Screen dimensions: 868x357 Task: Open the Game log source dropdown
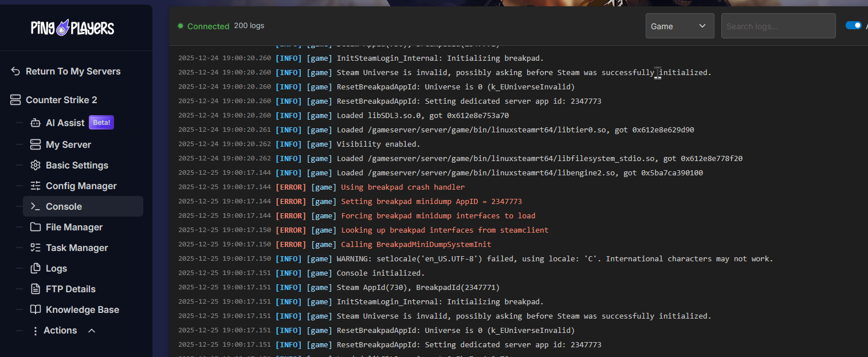pyautogui.click(x=680, y=26)
